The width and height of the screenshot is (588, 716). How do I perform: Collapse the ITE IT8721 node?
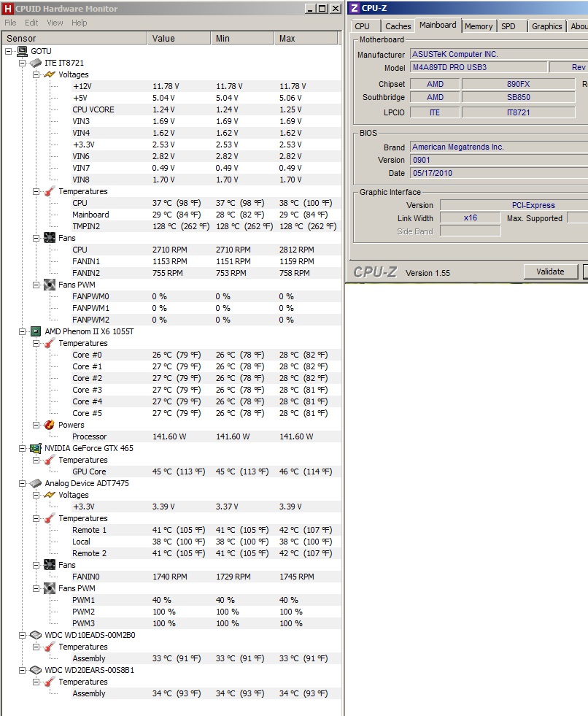click(x=22, y=63)
